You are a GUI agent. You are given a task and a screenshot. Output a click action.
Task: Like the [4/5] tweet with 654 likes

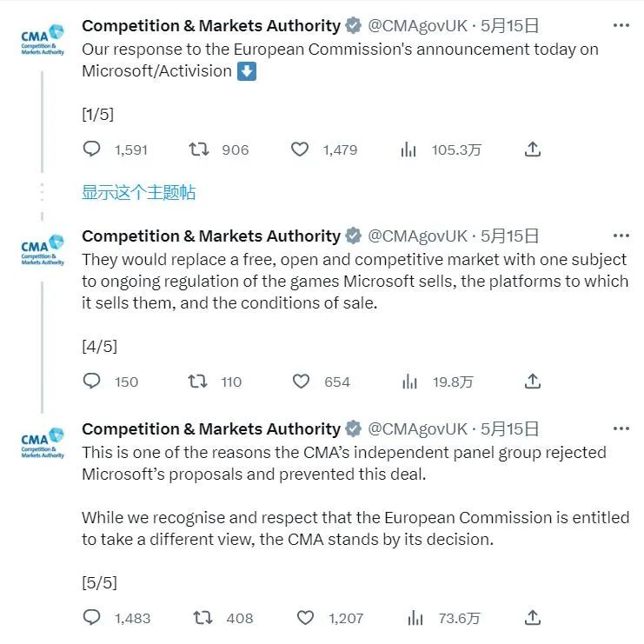(301, 382)
